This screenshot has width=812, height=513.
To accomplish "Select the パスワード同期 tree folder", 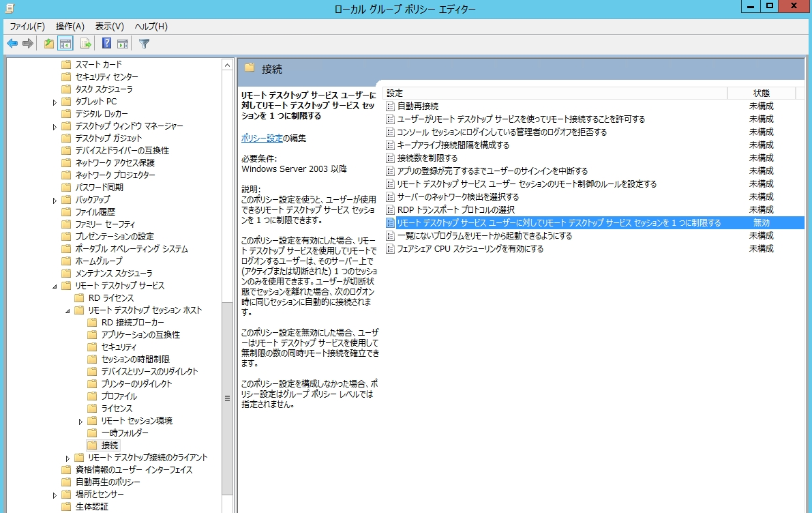I will tap(100, 188).
